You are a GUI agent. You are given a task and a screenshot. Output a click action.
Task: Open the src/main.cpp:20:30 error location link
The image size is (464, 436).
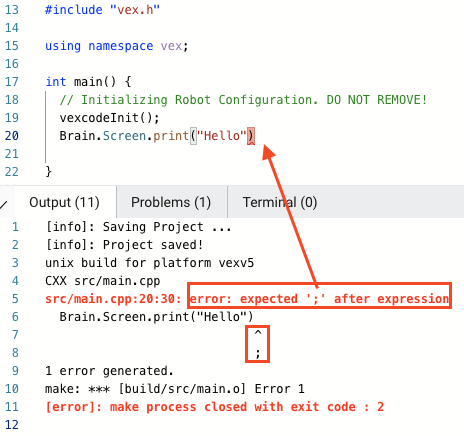tap(113, 299)
